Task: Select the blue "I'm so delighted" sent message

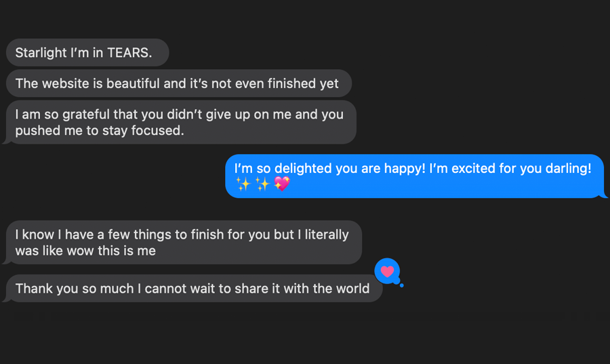Action: coord(416,176)
